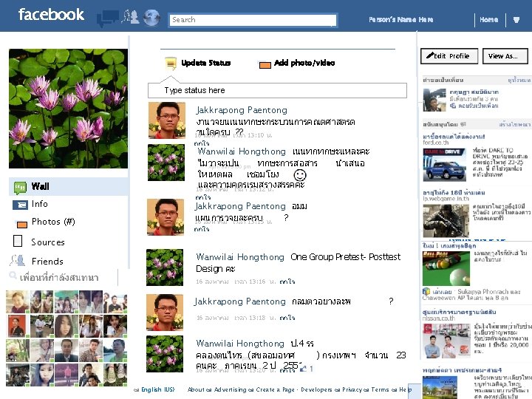The width and height of the screenshot is (532, 399).
Task: Select Info in the sidebar
Action: [x=39, y=204]
